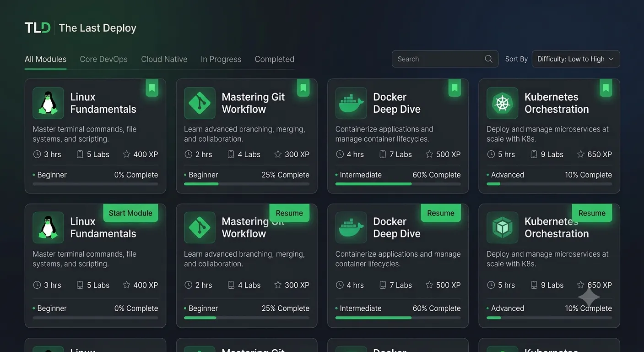Click the labs icon beside 5 Labs on the bookmarked Linux card
644x352 pixels.
pos(80,154)
